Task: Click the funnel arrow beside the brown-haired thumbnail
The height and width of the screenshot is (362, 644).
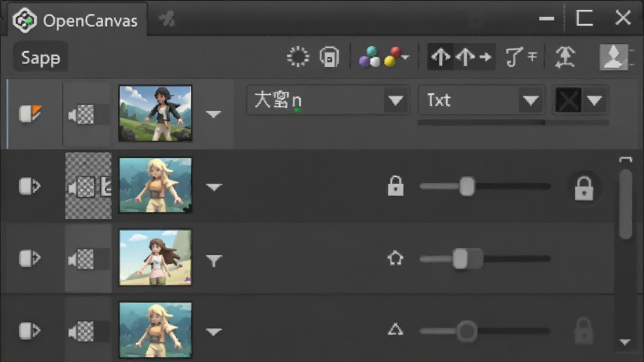Action: tap(214, 260)
